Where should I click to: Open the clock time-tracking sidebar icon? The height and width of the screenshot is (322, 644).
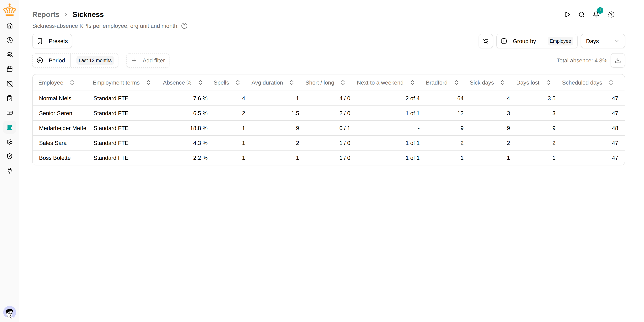point(9,40)
